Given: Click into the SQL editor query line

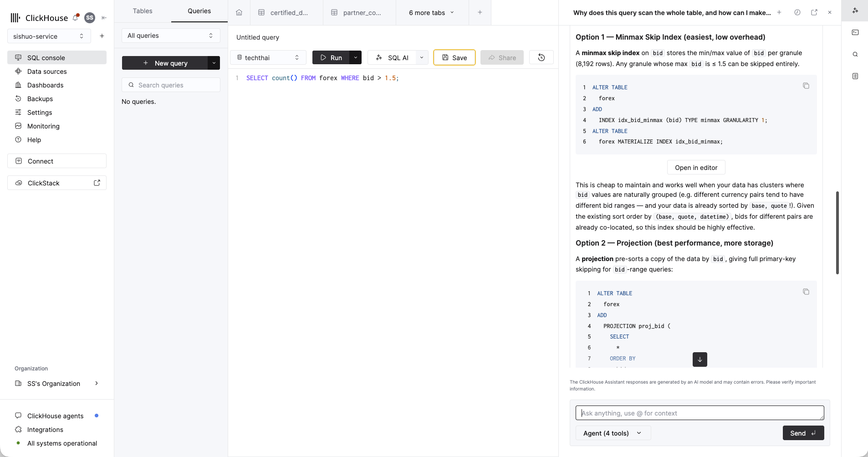Looking at the screenshot, I should point(322,78).
